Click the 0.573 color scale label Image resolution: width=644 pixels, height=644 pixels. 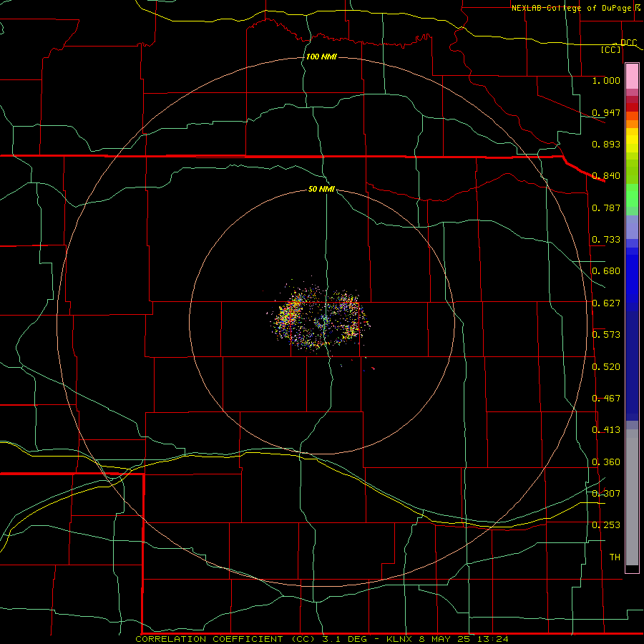[606, 335]
